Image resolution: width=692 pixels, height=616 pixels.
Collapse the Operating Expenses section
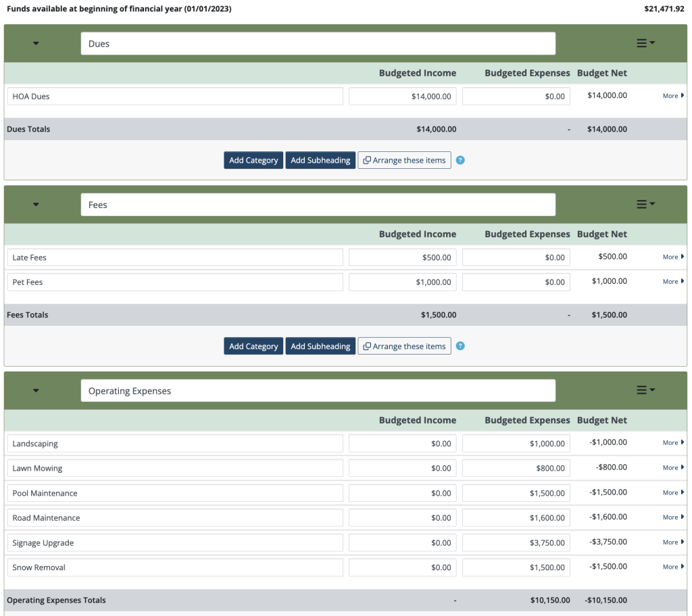click(x=36, y=390)
